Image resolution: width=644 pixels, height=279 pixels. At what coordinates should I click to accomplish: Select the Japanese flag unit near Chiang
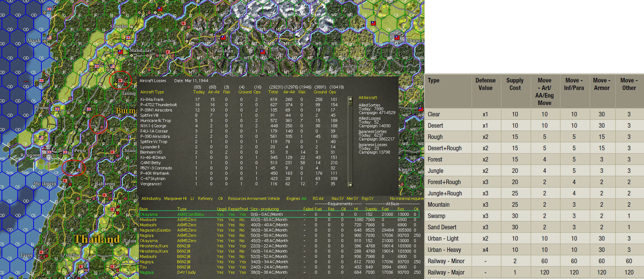coord(113,152)
